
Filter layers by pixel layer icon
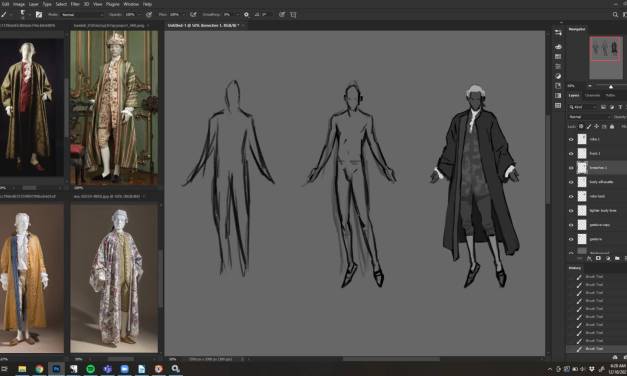click(603, 107)
